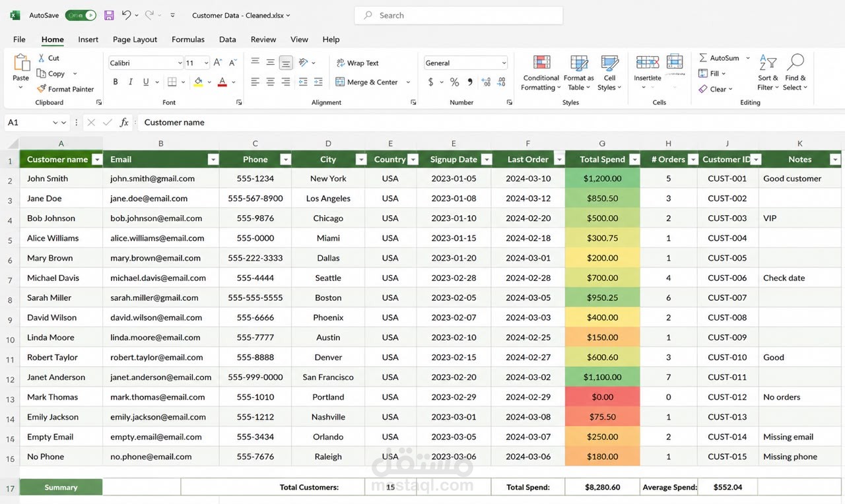Open the Notes column filter dropdown
This screenshot has width=845, height=504.
[x=835, y=160]
